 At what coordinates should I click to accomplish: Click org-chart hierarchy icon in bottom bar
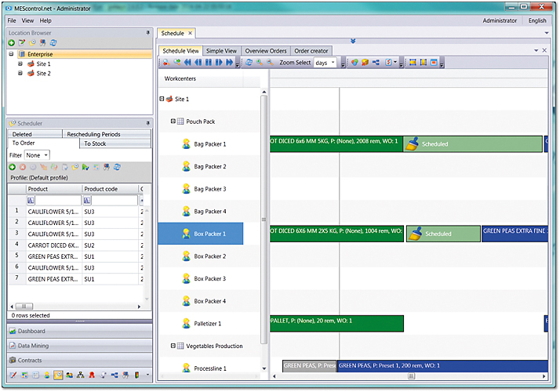point(80,375)
